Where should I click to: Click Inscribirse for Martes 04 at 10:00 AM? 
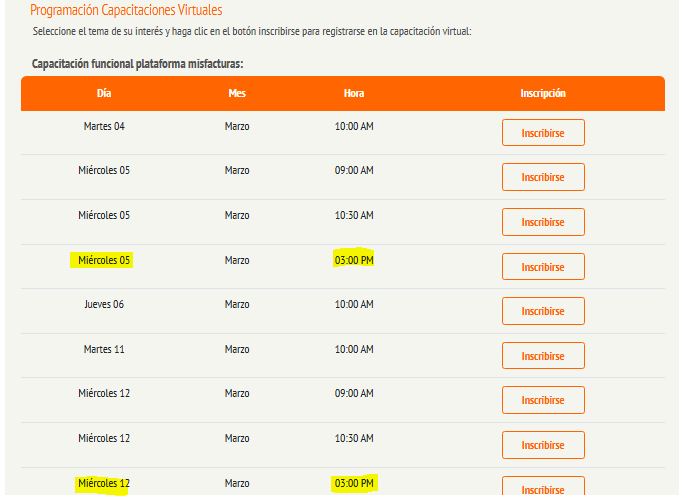[543, 133]
